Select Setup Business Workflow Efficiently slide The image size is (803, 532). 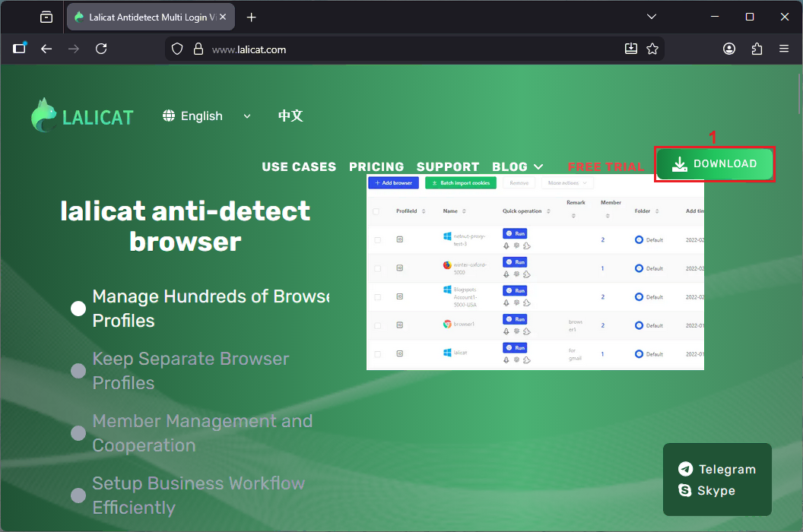tap(187, 495)
